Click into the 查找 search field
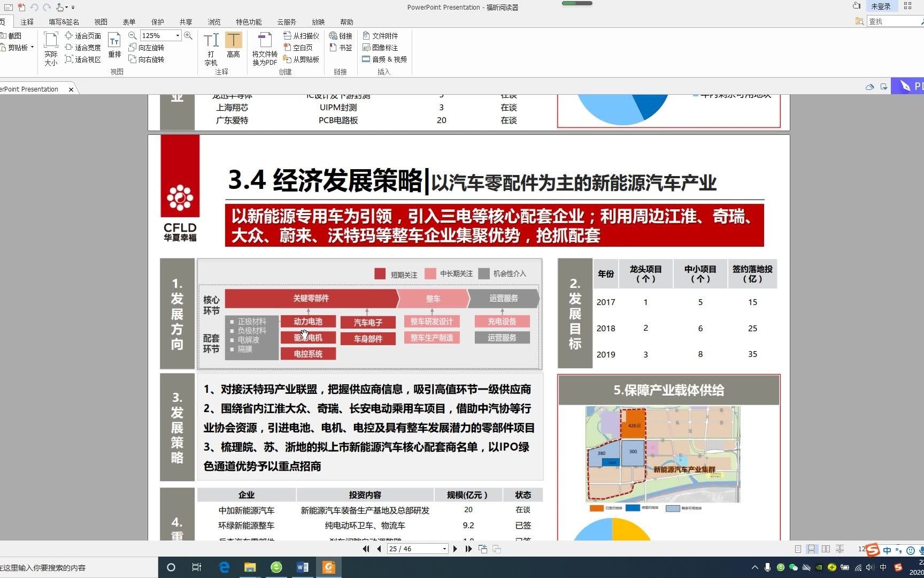This screenshot has width=924, height=578. pos(894,21)
